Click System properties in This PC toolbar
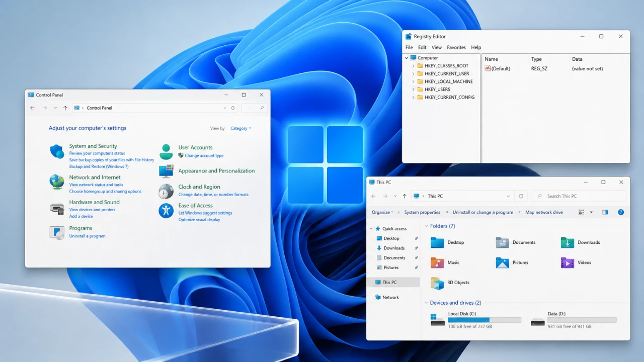Screen dimensions: 644x362 [x=422, y=212]
